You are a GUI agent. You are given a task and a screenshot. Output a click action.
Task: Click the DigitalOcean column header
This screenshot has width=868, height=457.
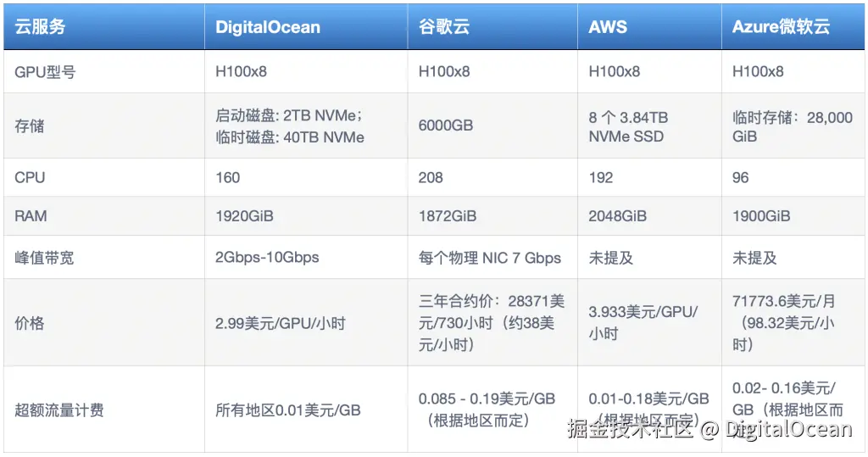[x=268, y=26]
